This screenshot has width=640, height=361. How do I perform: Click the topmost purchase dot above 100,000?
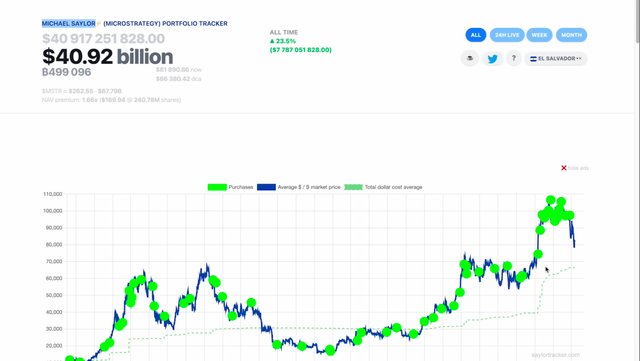pos(551,200)
